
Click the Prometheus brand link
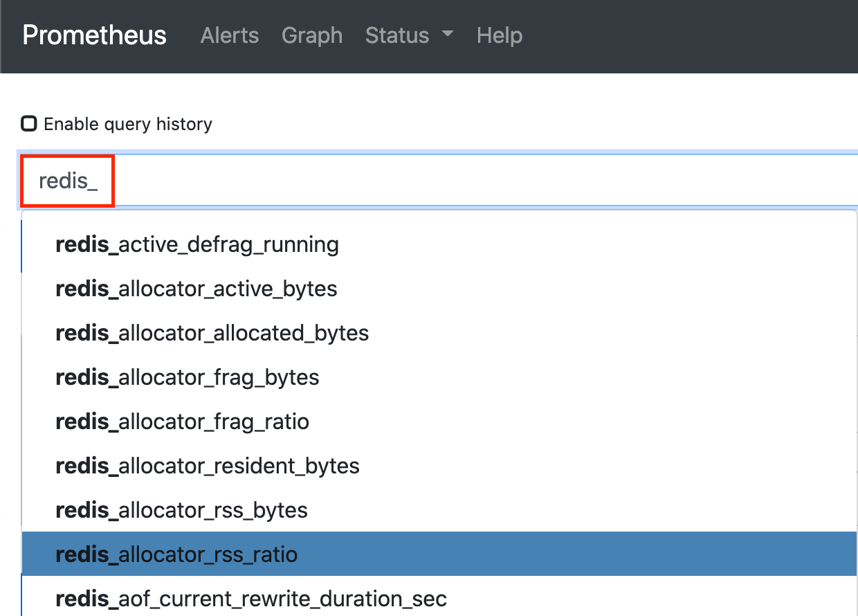click(x=94, y=35)
